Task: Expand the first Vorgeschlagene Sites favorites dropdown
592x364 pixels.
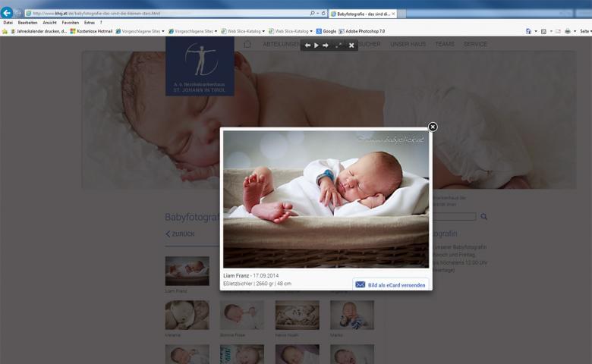Action: (x=140, y=31)
